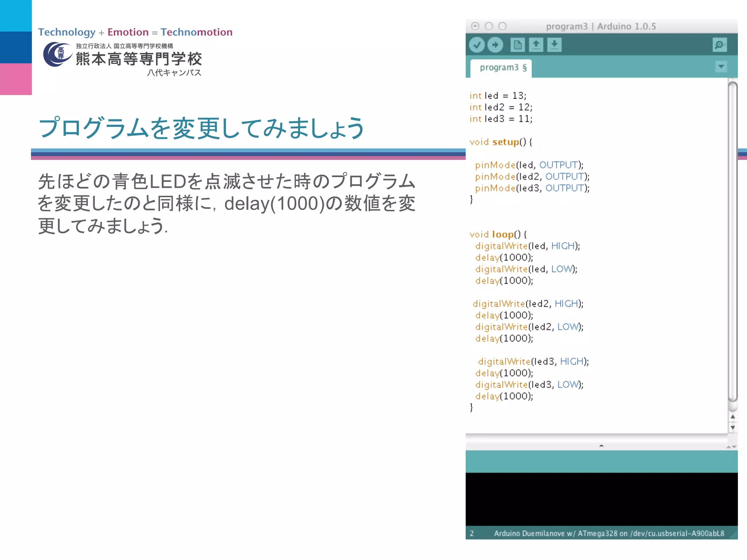Viewport: 747px width, 560px height.
Task: Click the Verify checkmark button
Action: (x=476, y=45)
